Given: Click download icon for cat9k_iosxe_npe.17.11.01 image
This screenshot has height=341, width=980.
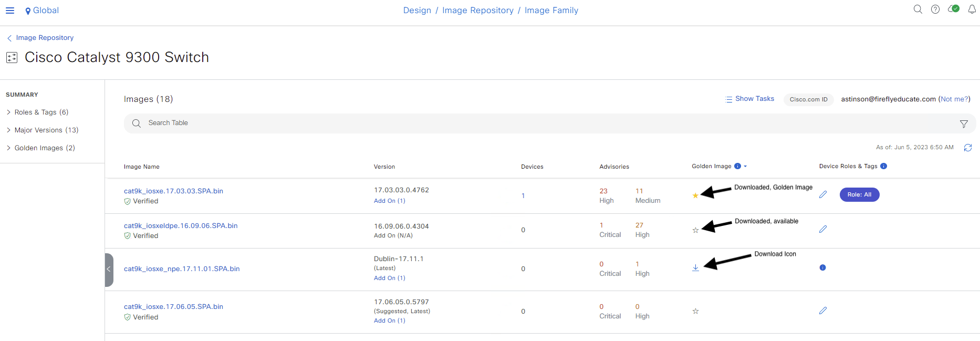Looking at the screenshot, I should (695, 268).
